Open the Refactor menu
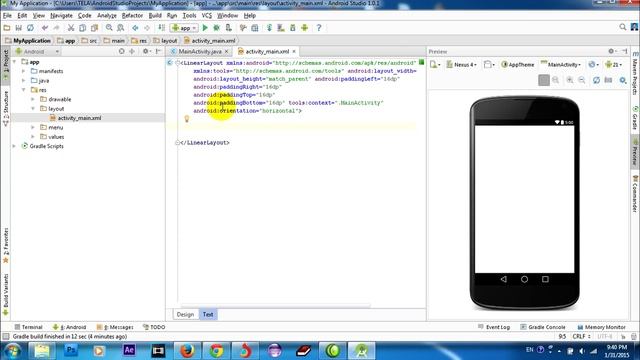Screen dimensions: 640x360 pyautogui.click(x=132, y=16)
